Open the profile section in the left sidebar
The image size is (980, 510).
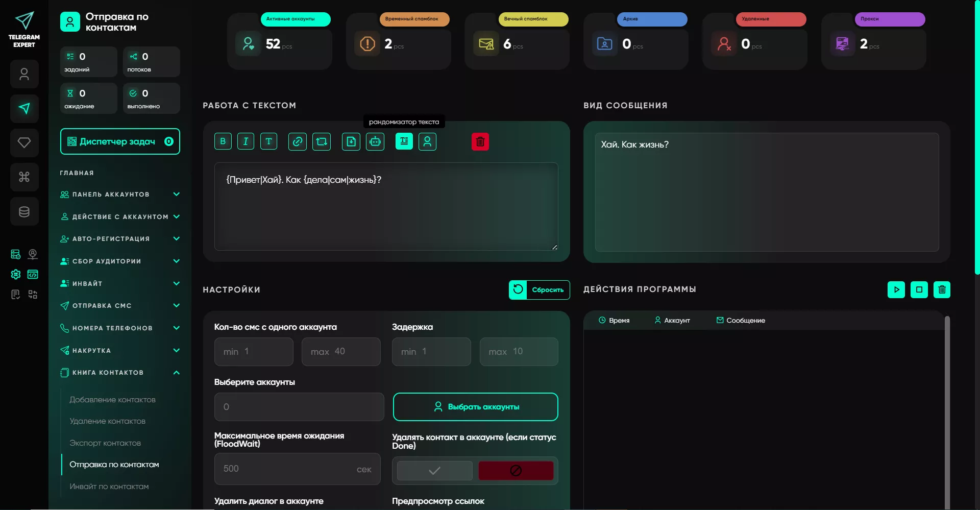click(x=24, y=75)
